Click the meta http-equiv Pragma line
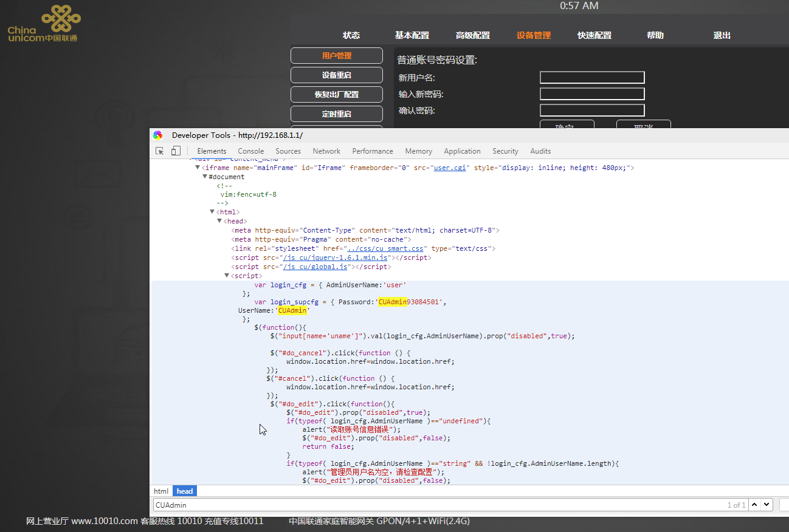The image size is (789, 532). click(321, 239)
